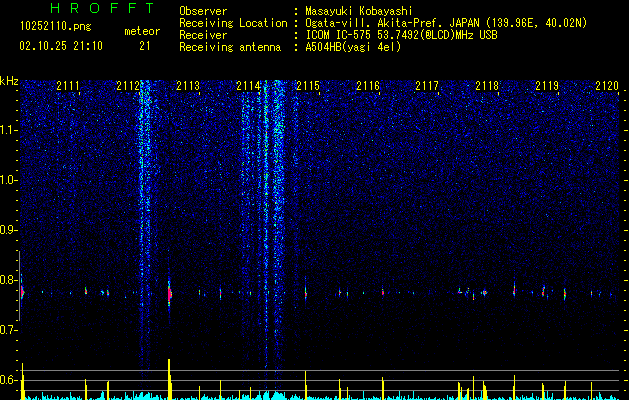The width and height of the screenshot is (629, 400).
Task: Click the 2111 time marker
Action: click(x=68, y=86)
